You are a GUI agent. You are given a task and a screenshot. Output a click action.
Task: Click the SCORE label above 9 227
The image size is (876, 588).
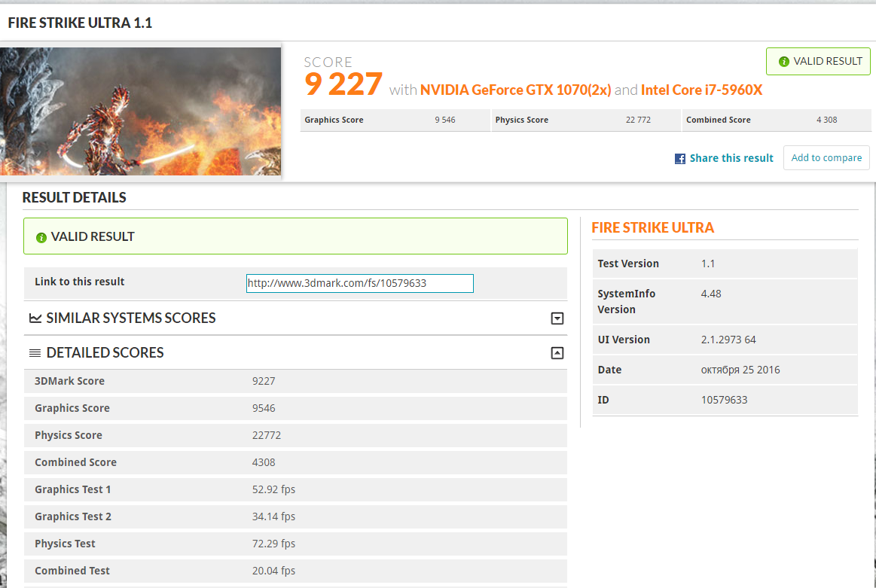tap(328, 62)
